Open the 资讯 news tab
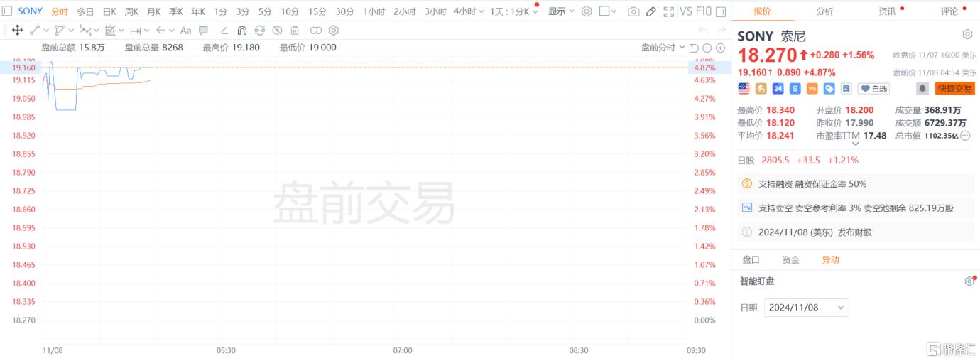The width and height of the screenshot is (980, 361). coord(887,11)
